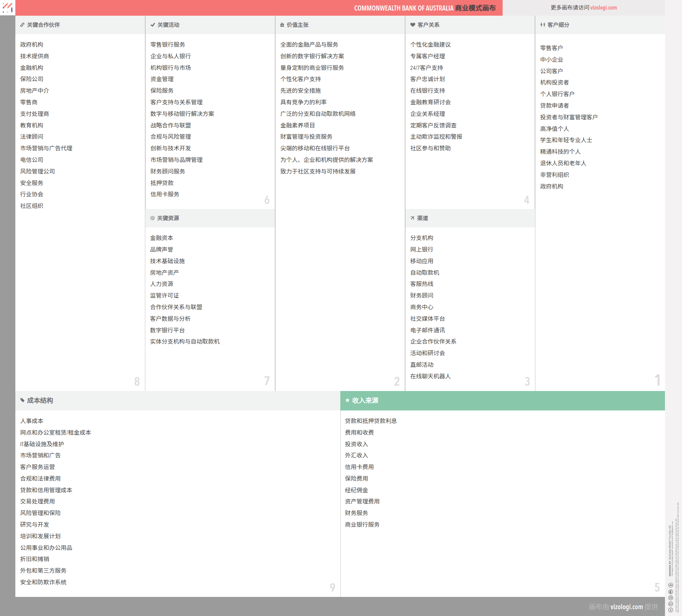Screen dimensions: 682x616
Task: Click the Vizologi logo icon
Action: 8,7
